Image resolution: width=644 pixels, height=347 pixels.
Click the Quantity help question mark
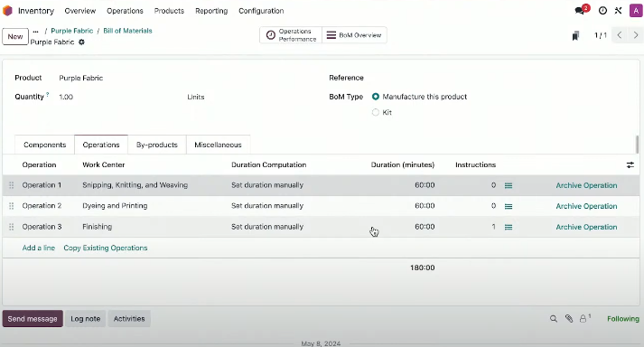pos(48,95)
